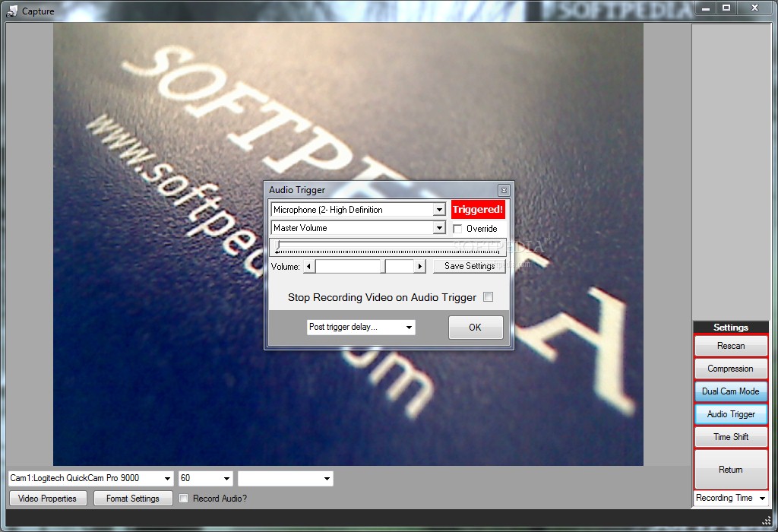Click the Volume scrollbar thumb
This screenshot has width=778, height=532.
pyautogui.click(x=383, y=267)
